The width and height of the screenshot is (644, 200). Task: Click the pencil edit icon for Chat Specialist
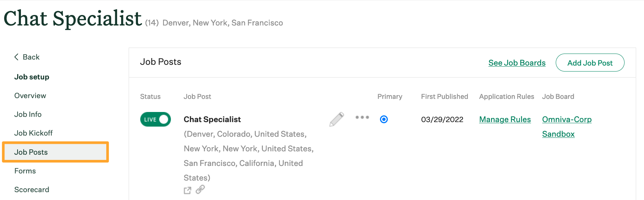(337, 119)
